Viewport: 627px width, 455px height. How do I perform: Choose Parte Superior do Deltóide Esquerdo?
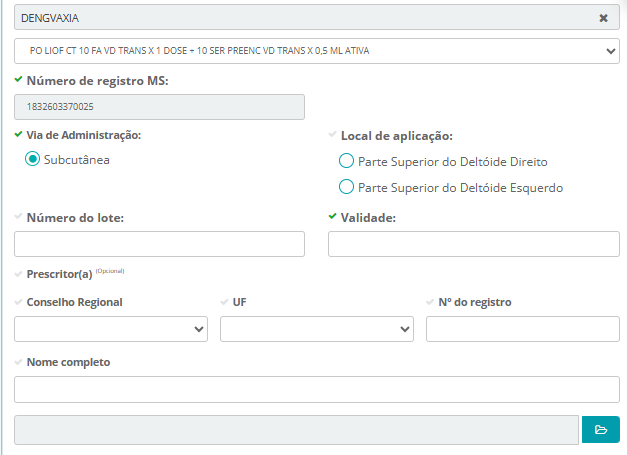point(346,187)
